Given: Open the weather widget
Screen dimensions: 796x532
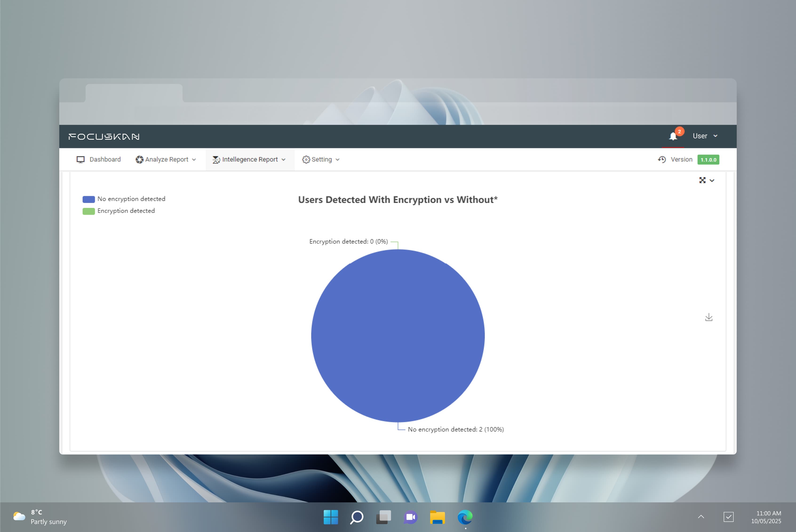Looking at the screenshot, I should point(40,517).
